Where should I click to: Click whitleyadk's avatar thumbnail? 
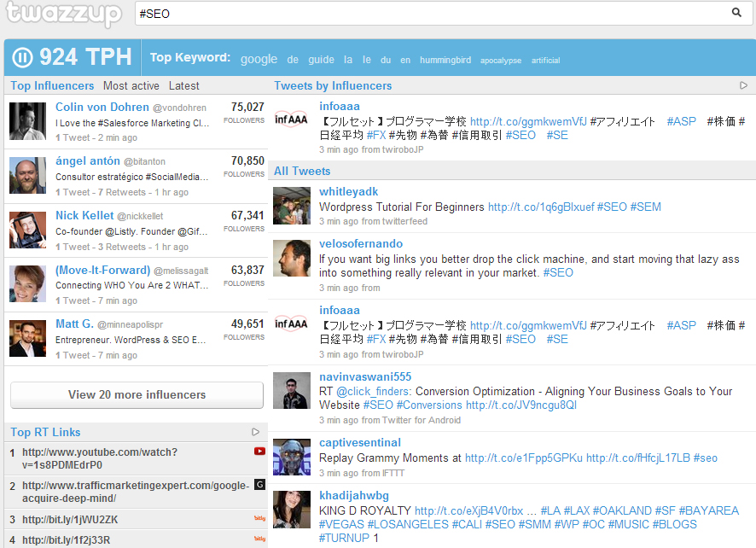point(292,206)
